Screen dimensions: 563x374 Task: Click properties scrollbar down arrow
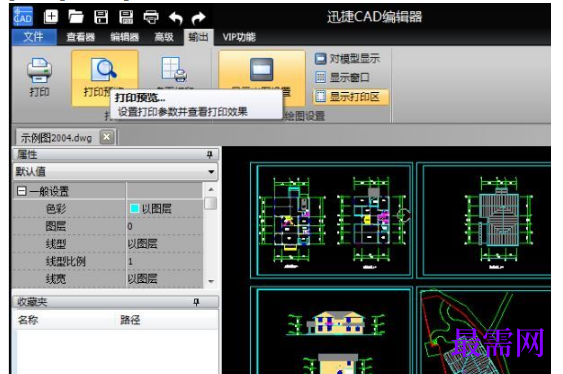(x=211, y=281)
